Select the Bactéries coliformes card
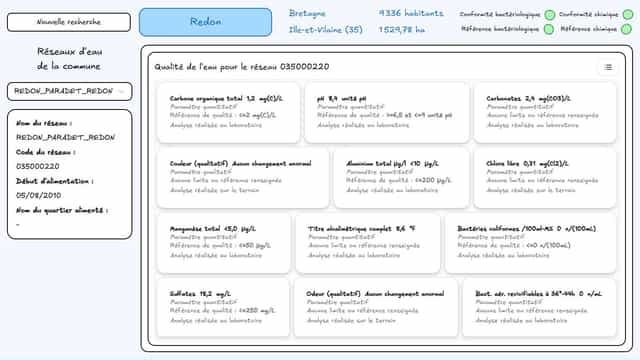The image size is (640, 360). [530, 243]
